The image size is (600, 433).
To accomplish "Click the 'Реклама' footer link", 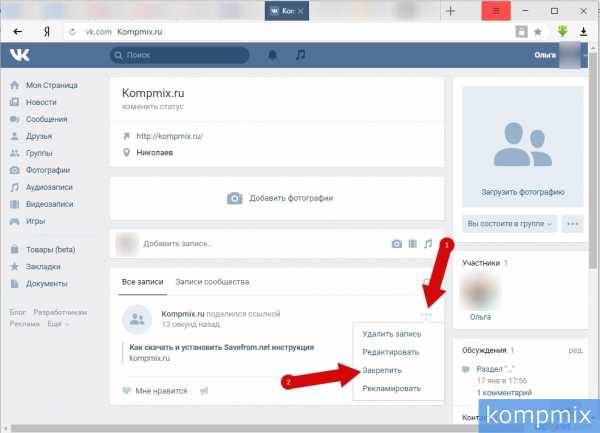I will pos(24,324).
